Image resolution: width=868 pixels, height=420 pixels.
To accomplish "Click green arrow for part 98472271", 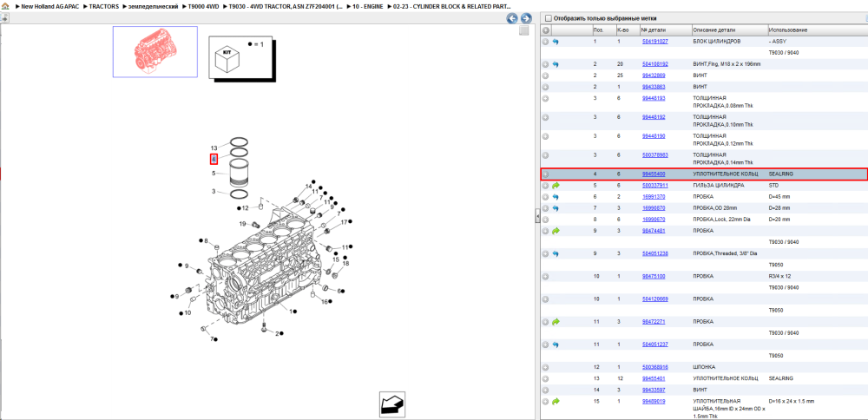I will [556, 321].
